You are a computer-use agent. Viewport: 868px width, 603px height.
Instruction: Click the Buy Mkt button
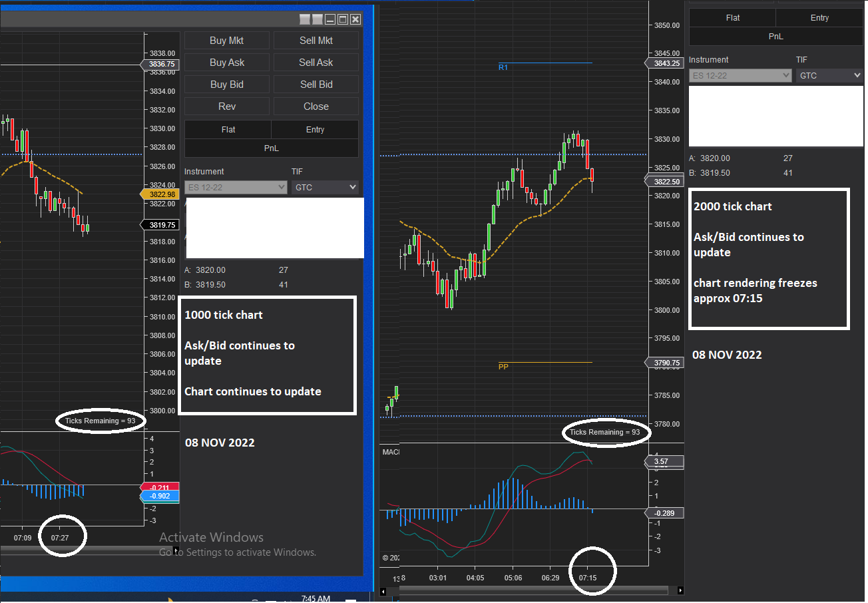[x=227, y=41]
